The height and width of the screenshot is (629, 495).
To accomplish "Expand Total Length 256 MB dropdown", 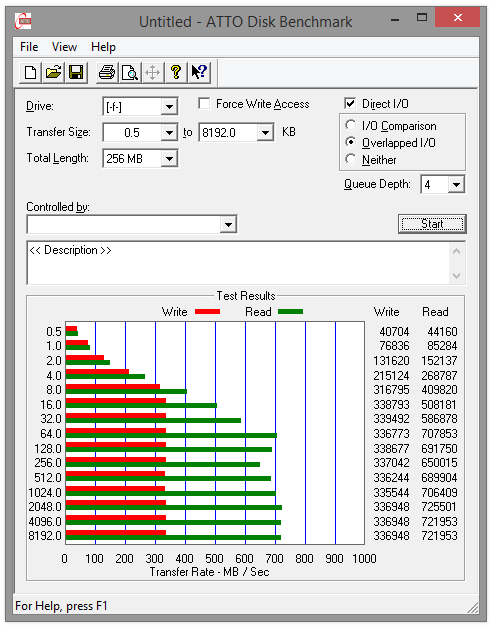I will click(170, 158).
